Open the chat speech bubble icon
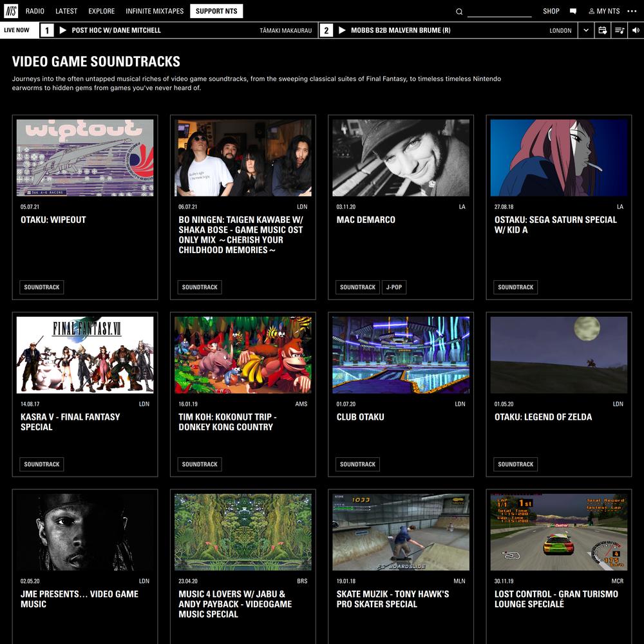The height and width of the screenshot is (644, 644). [573, 12]
